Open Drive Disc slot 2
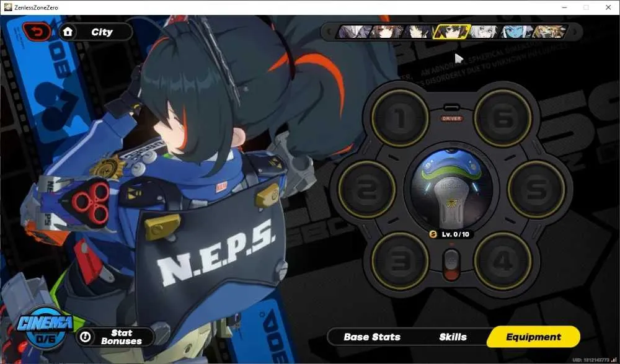This screenshot has height=364, width=620. click(367, 190)
